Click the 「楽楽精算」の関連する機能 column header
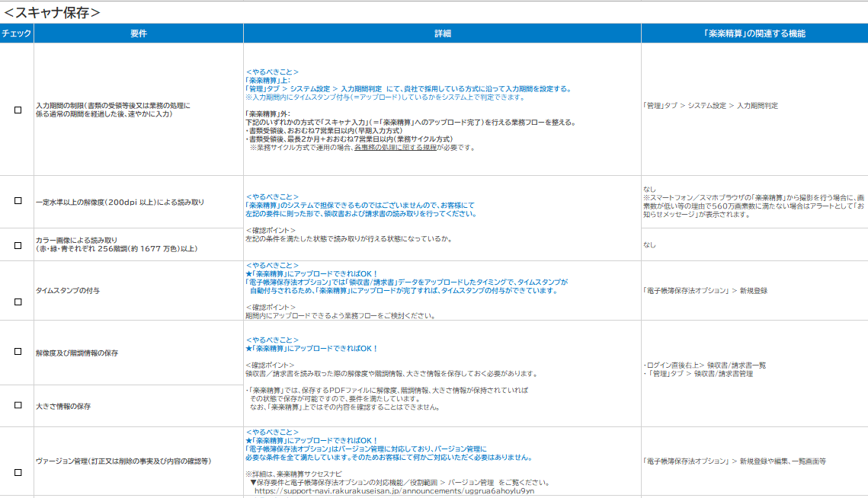The height and width of the screenshot is (498, 868). (x=754, y=34)
